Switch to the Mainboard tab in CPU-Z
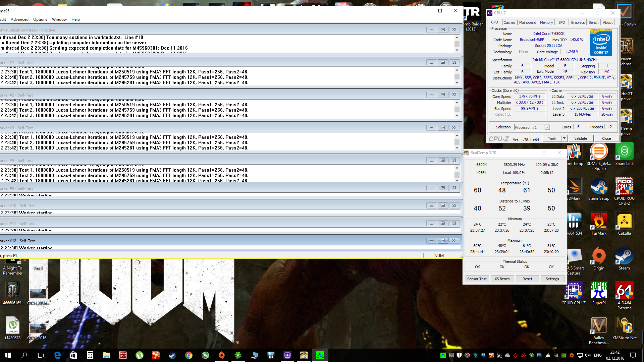 click(x=527, y=22)
